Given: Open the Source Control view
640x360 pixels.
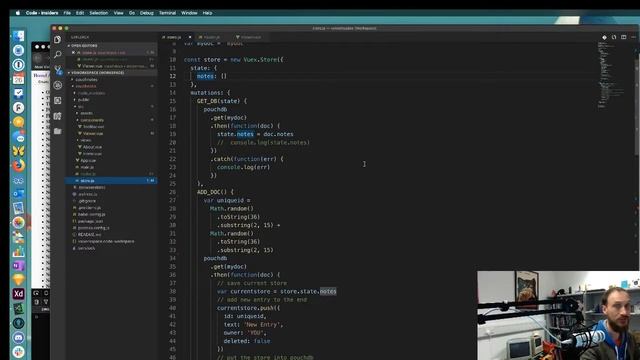Looking at the screenshot, I should coord(58,70).
